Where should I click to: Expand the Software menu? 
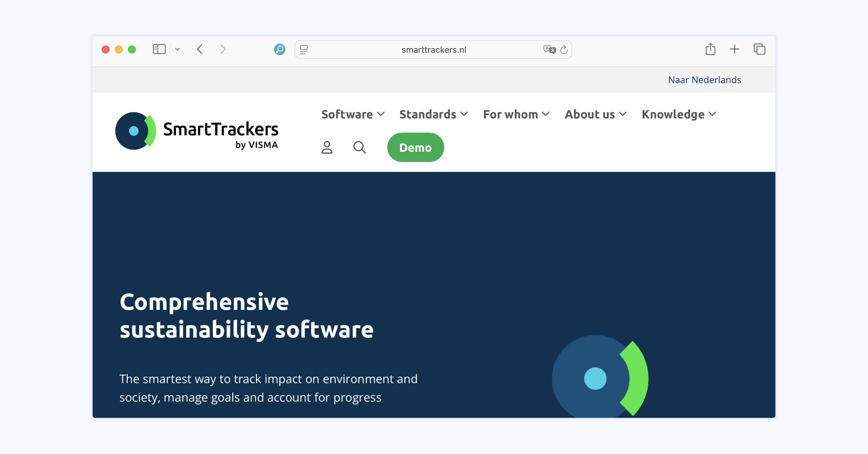coord(353,115)
